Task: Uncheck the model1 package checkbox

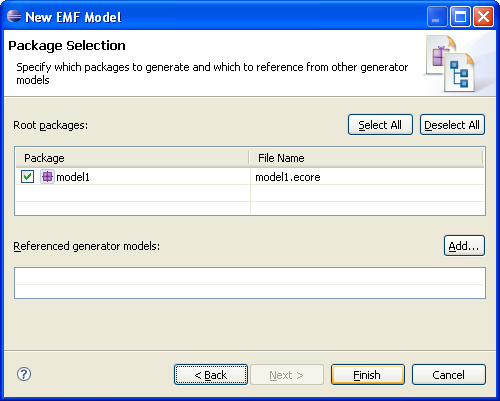Action: click(27, 177)
